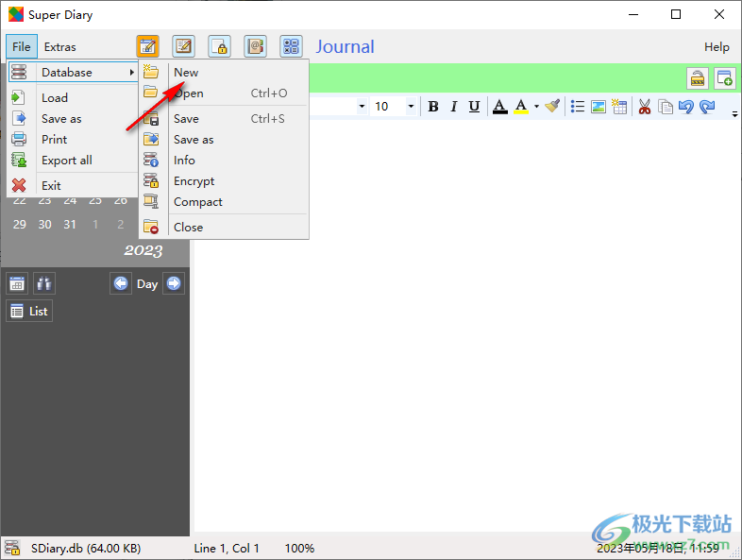The height and width of the screenshot is (560, 742).
Task: Select Save with Ctrl+S shortcut
Action: [224, 119]
